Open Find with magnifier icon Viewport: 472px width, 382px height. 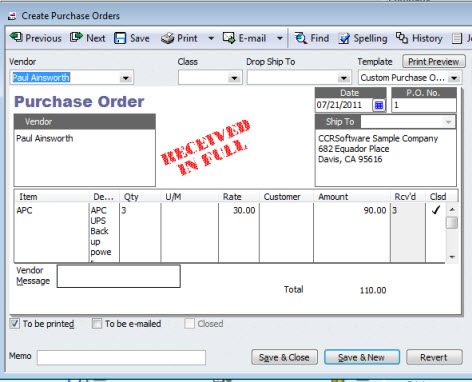pyautogui.click(x=301, y=38)
